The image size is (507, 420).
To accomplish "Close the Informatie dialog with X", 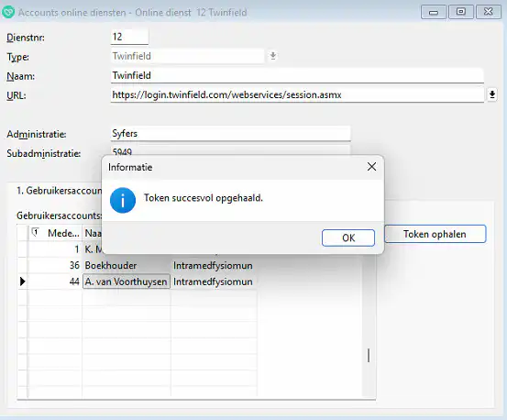I will coord(371,167).
